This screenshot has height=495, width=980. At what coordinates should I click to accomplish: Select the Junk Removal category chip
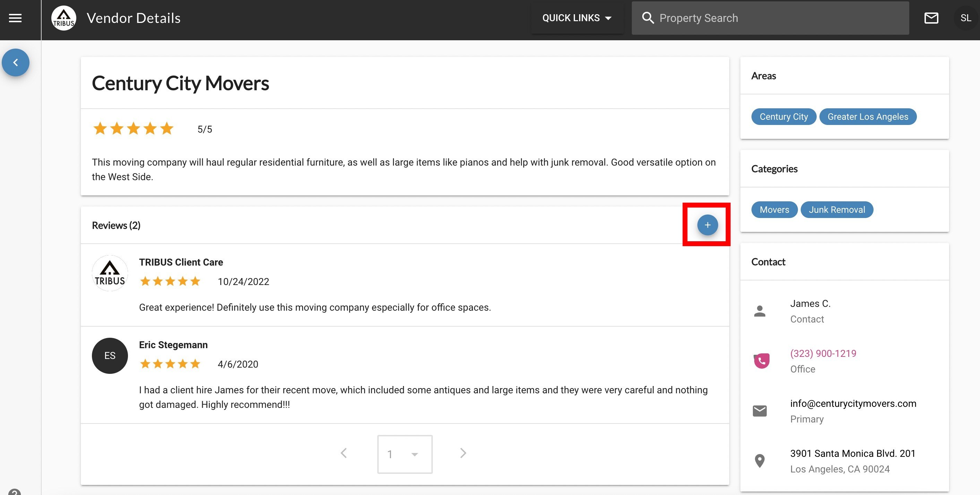[836, 209]
